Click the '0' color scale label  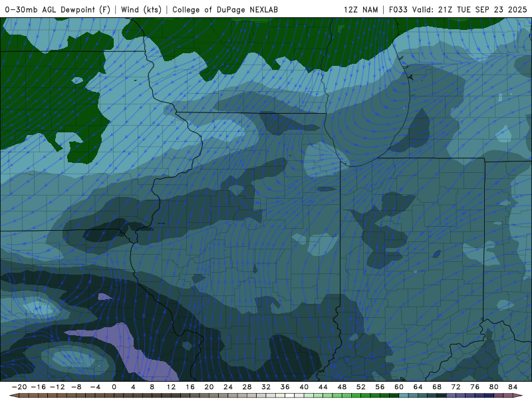(114, 387)
